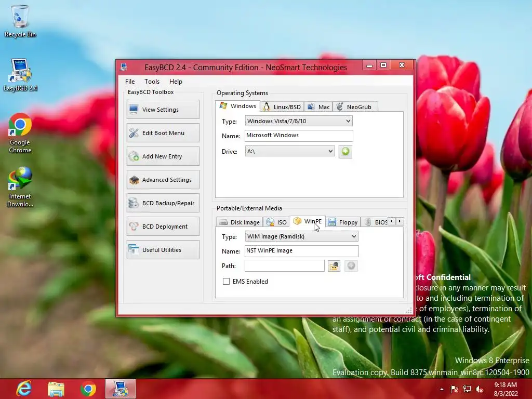The width and height of the screenshot is (532, 399).
Task: Click the network tray icon
Action: (x=467, y=389)
